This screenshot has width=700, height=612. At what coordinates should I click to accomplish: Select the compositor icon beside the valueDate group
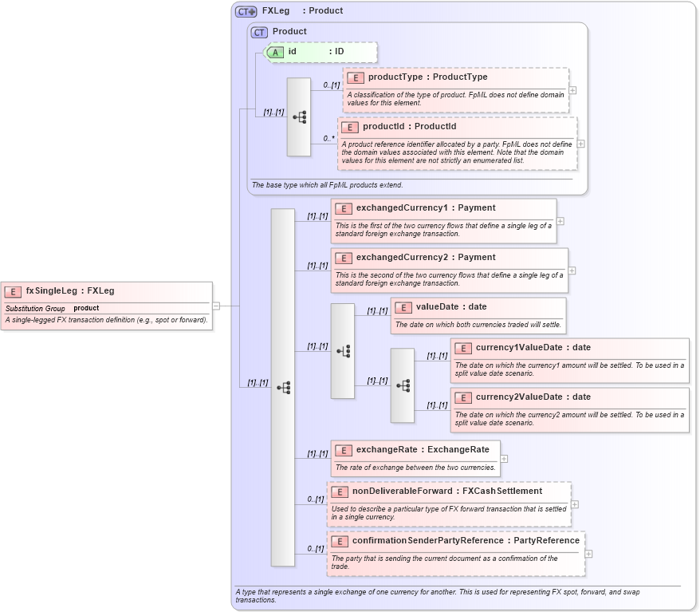(342, 350)
